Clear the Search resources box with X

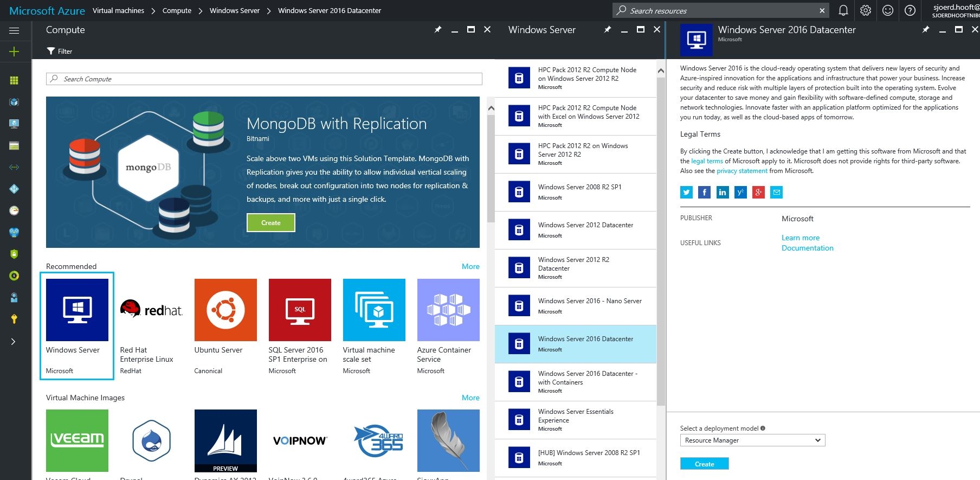pyautogui.click(x=822, y=10)
